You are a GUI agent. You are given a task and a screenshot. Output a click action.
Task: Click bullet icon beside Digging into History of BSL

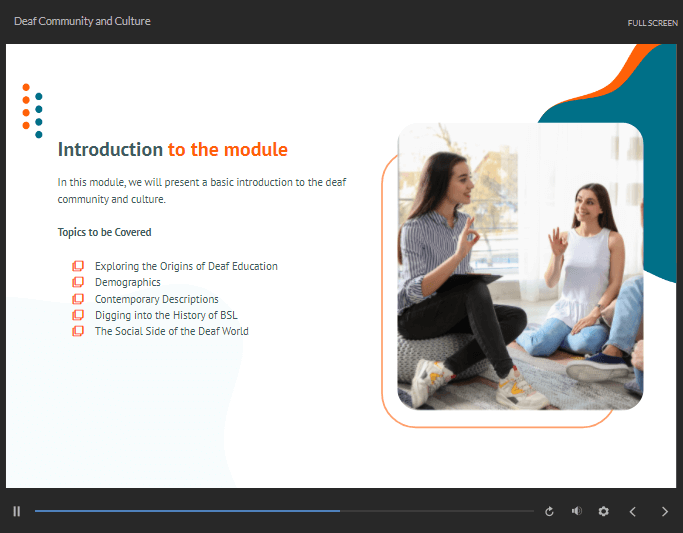coord(78,315)
